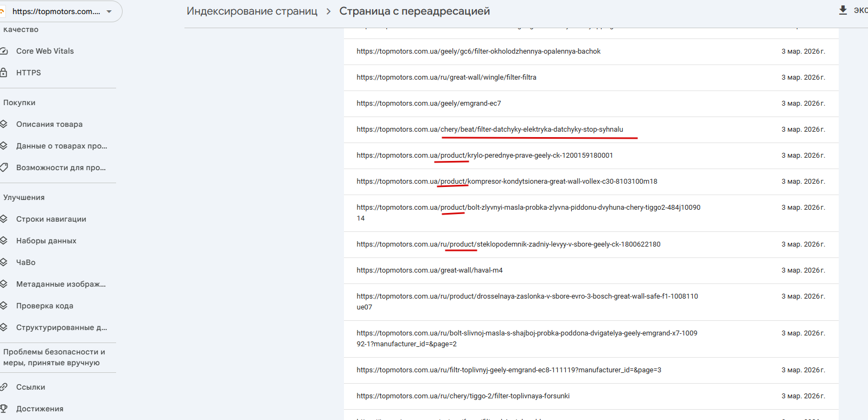Select the date beside bolt-zlyvnyi-masla URL
The height and width of the screenshot is (420, 868).
pos(803,208)
